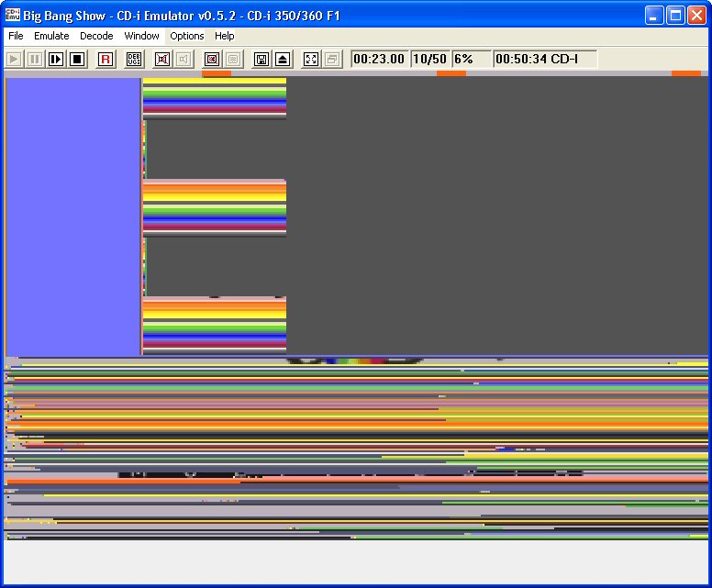712x588 pixels.
Task: Eject the disc with eject icon
Action: coord(283,59)
